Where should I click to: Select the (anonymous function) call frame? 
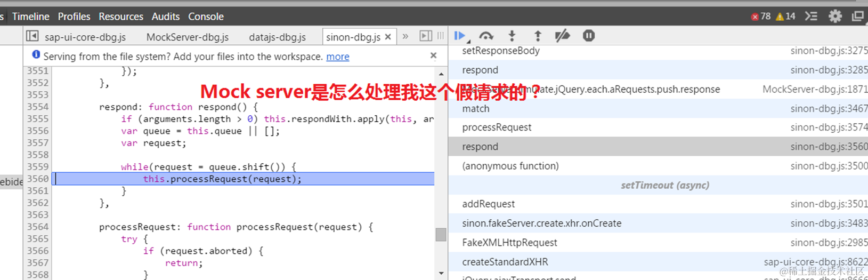[x=658, y=166]
